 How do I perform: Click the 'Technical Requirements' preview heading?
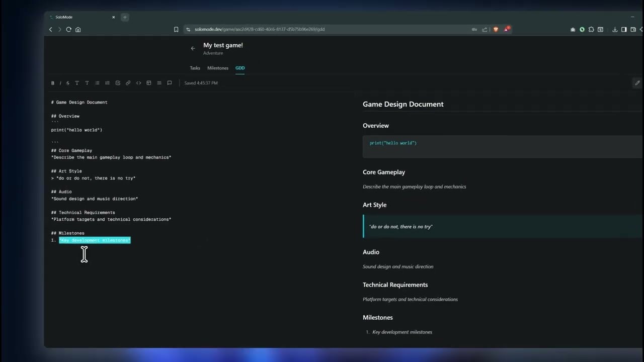pyautogui.click(x=395, y=285)
